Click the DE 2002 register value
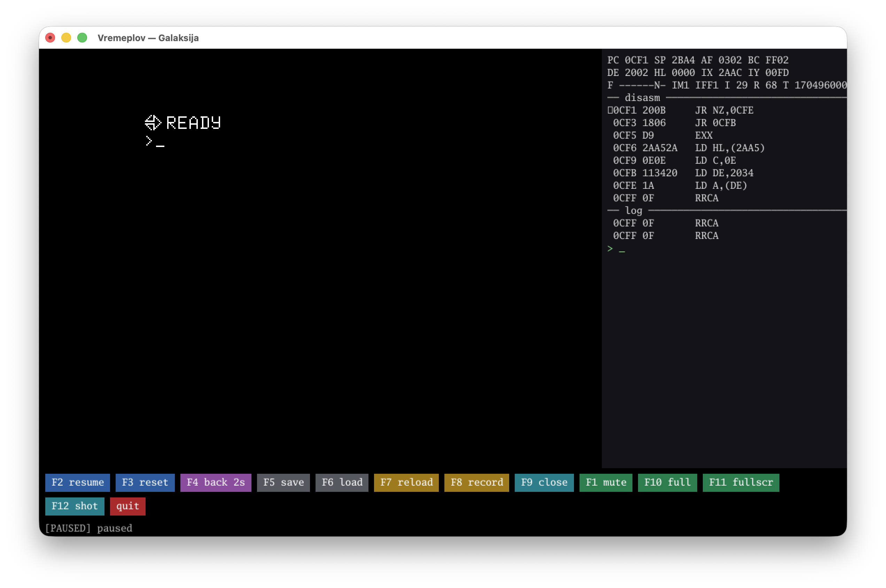The image size is (886, 588). point(628,73)
